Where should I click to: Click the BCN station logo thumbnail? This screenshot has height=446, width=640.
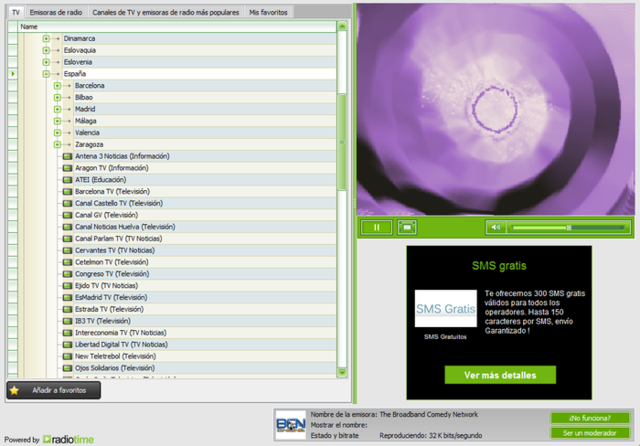tap(291, 425)
